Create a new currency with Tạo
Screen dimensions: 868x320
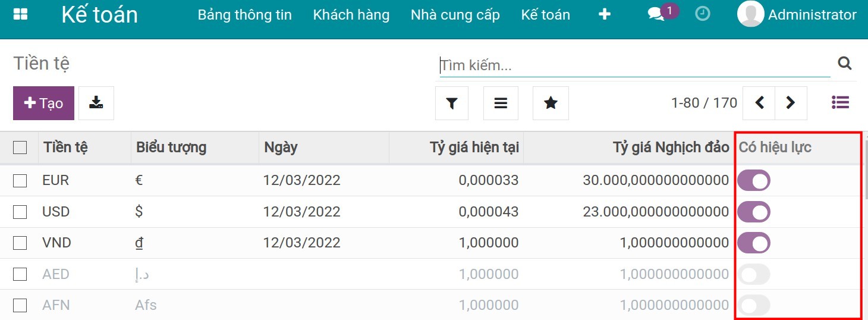point(43,103)
